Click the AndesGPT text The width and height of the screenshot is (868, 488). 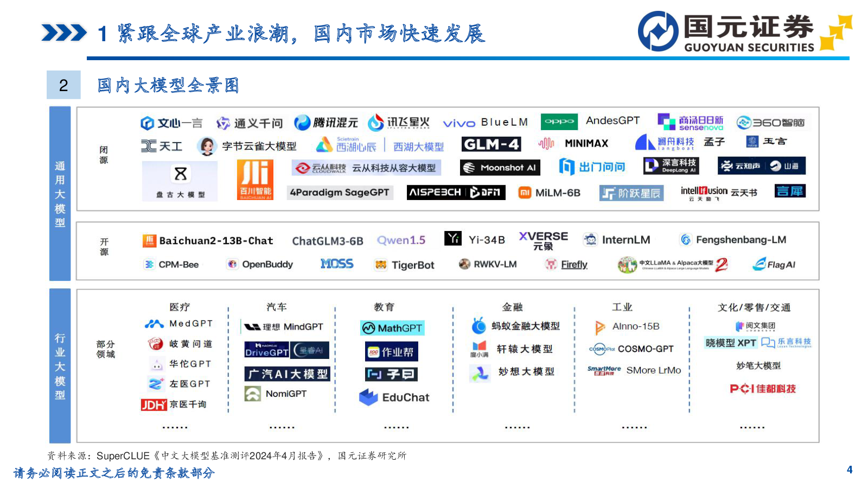[x=612, y=120]
